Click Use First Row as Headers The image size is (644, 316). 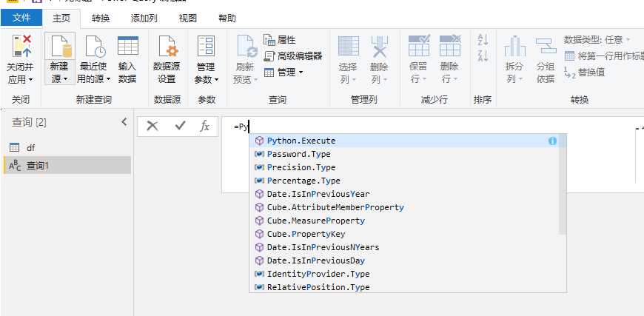[604, 56]
